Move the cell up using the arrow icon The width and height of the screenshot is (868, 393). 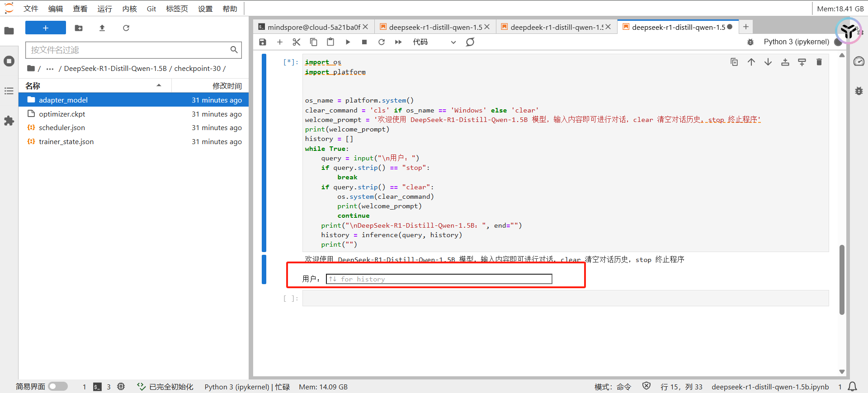click(x=751, y=62)
